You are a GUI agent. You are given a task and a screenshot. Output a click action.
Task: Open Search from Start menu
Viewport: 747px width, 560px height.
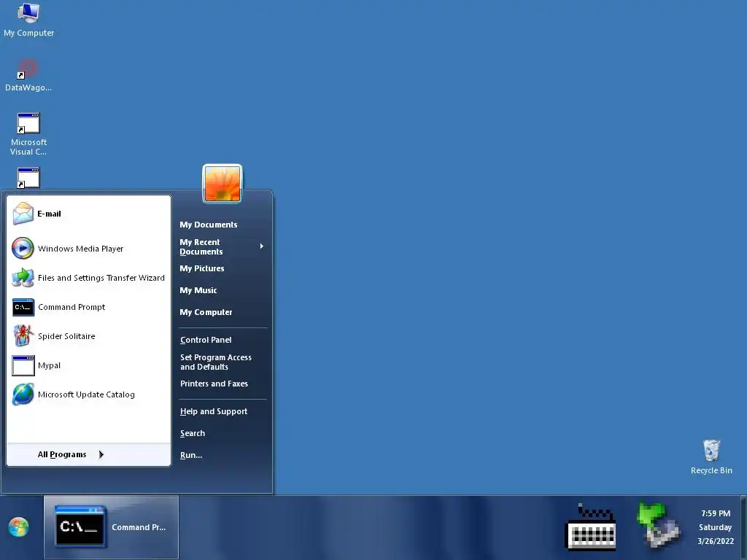point(193,433)
